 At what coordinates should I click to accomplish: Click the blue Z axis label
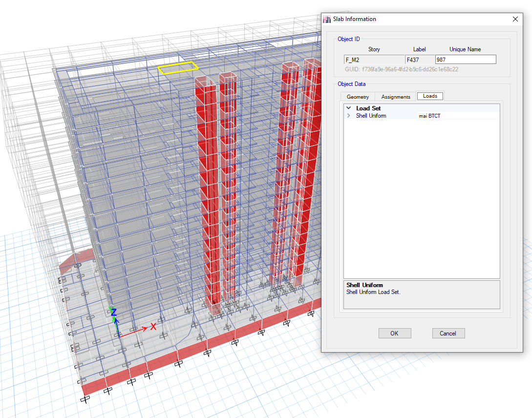coord(114,312)
